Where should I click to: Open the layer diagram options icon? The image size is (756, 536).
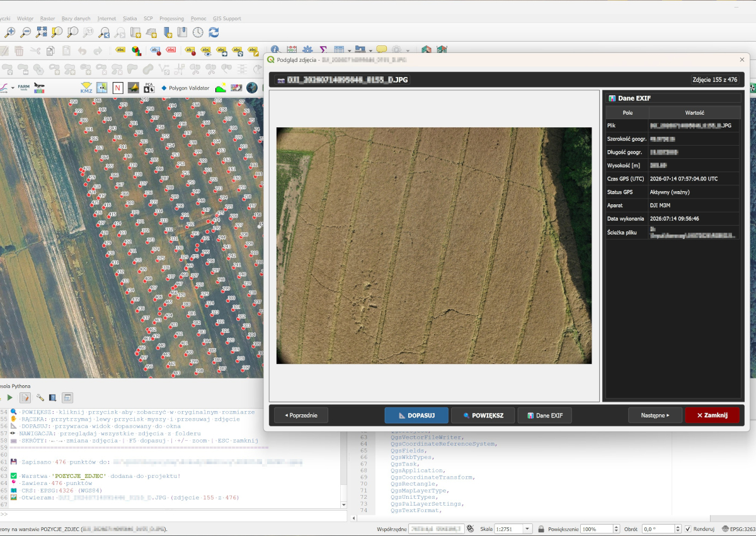135,50
